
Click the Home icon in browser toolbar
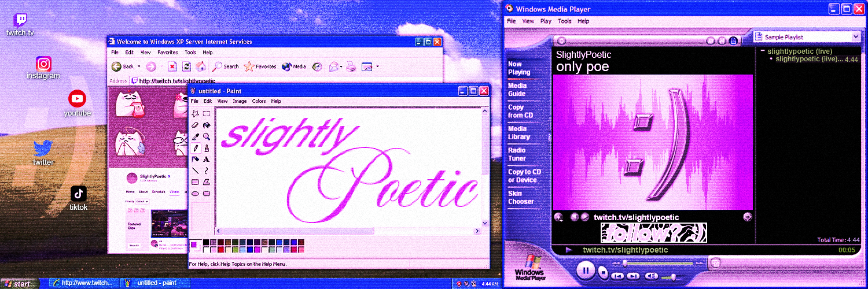[201, 66]
